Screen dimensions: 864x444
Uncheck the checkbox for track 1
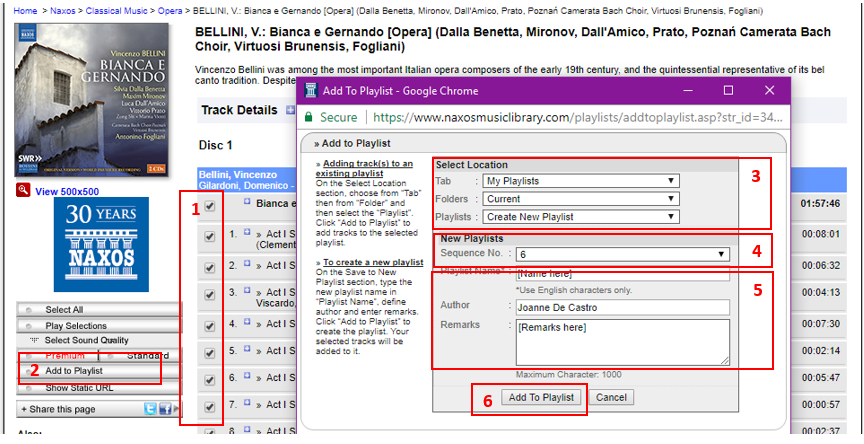(209, 236)
